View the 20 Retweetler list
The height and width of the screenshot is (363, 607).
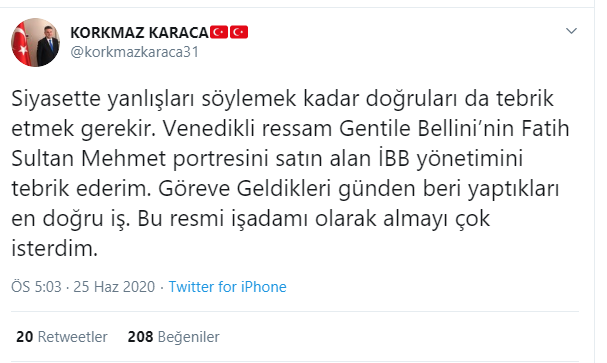pyautogui.click(x=62, y=337)
